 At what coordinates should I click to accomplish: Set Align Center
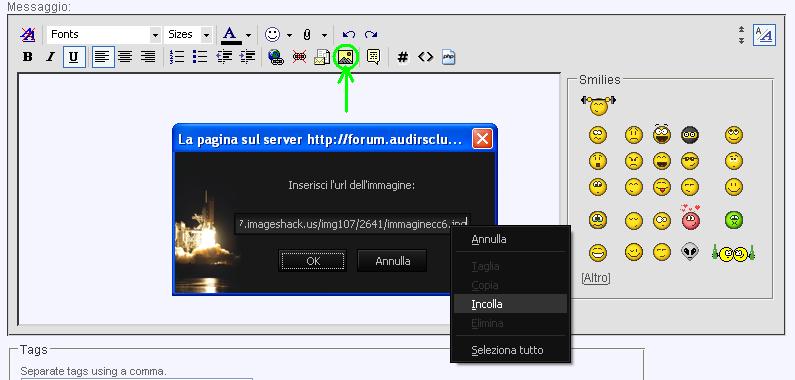[125, 57]
